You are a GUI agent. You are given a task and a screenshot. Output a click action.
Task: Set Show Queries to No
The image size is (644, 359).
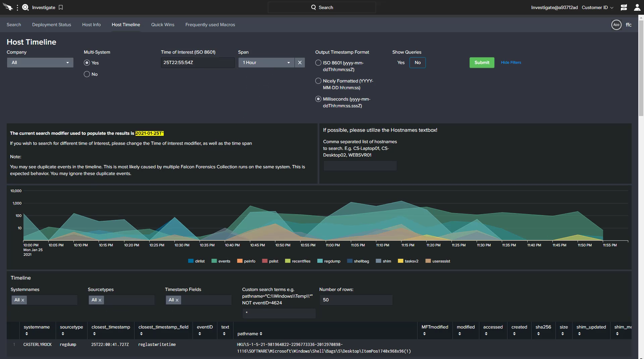(418, 63)
